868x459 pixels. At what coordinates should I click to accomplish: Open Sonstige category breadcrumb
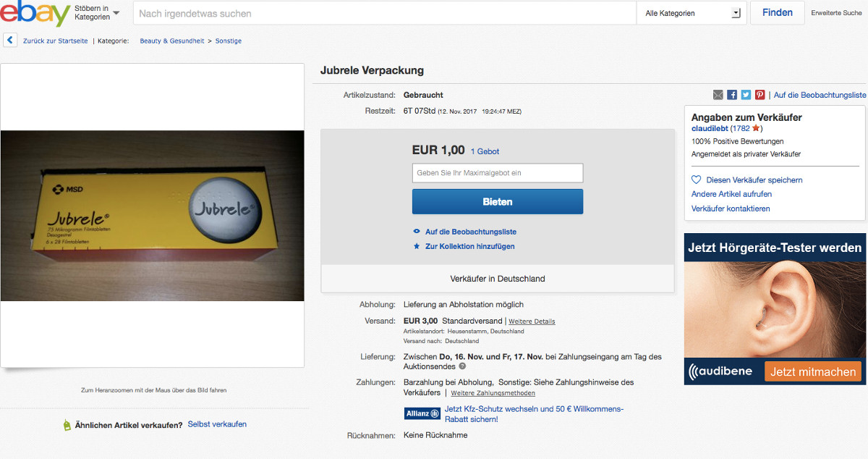coord(229,41)
